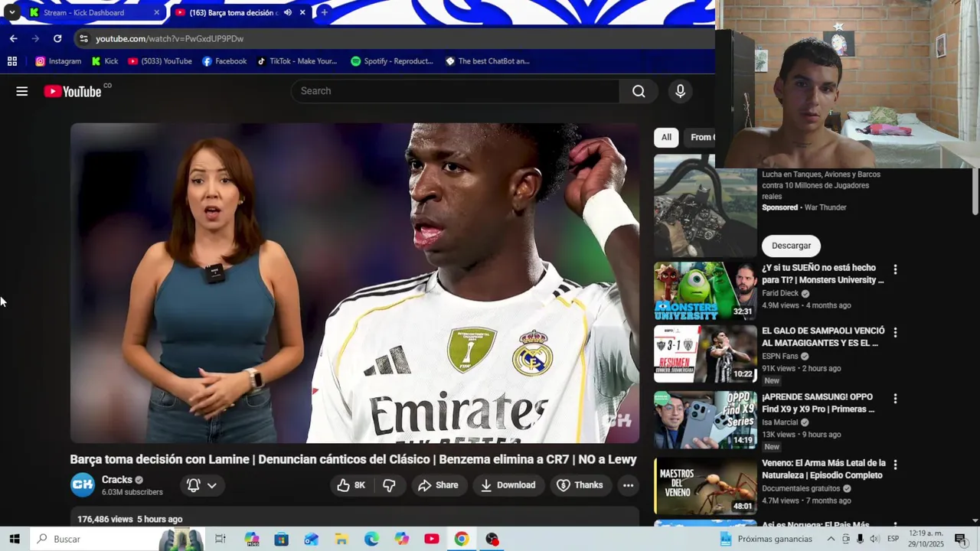
Task: Open options for the Veneno documentary video
Action: pos(895,465)
